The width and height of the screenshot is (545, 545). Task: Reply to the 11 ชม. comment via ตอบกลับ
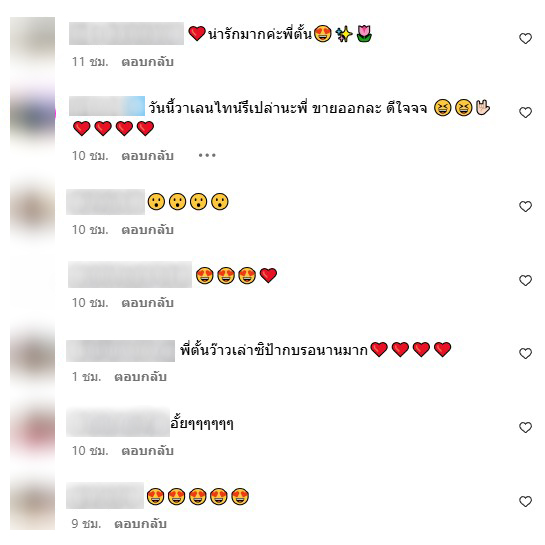(147, 62)
